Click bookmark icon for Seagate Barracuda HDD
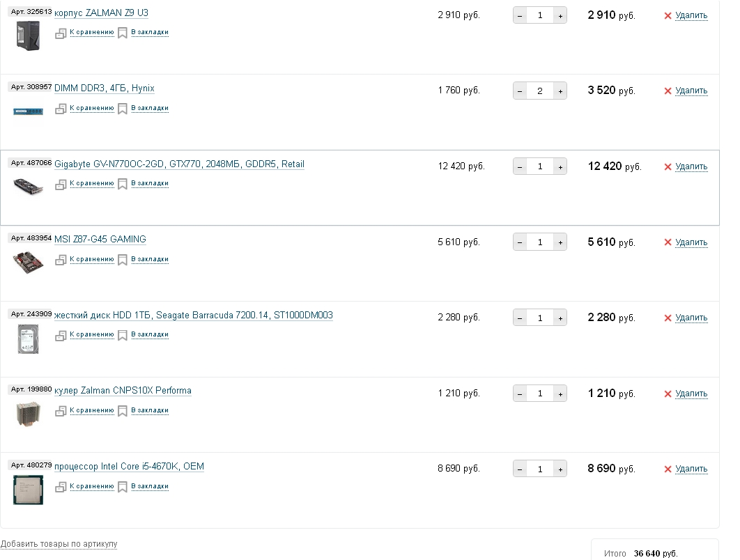Screen dimensions: 740x560 (123, 335)
